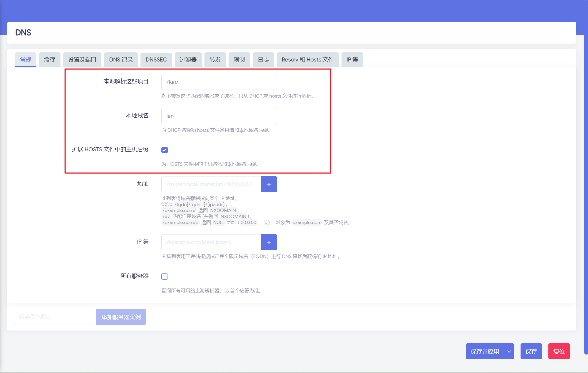This screenshot has height=373, width=588.
Task: Expand the 保存并应用 dropdown arrow
Action: tap(509, 351)
